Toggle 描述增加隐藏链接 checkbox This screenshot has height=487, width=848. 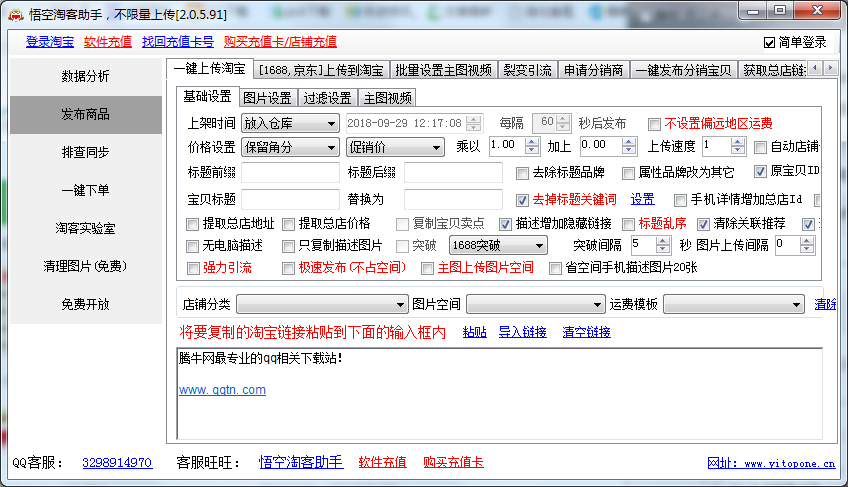(x=505, y=224)
